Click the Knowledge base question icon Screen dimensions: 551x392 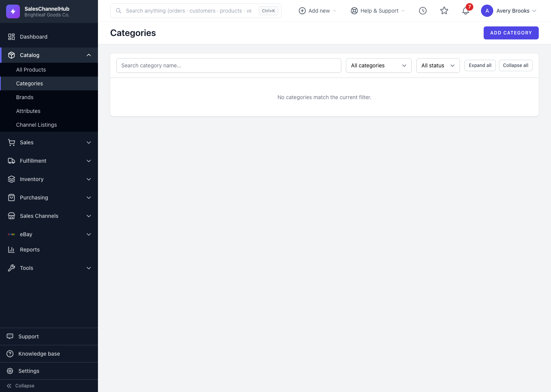10,354
